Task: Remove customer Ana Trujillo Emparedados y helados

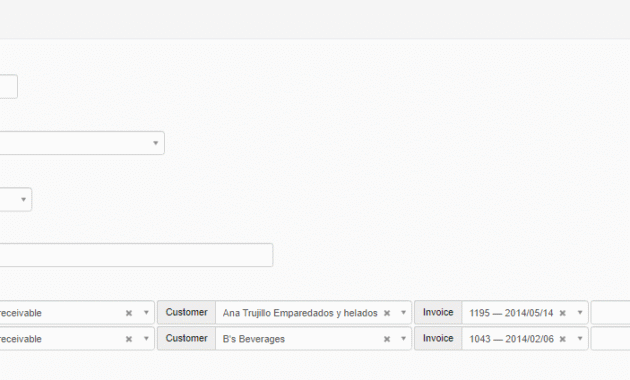Action: [387, 313]
